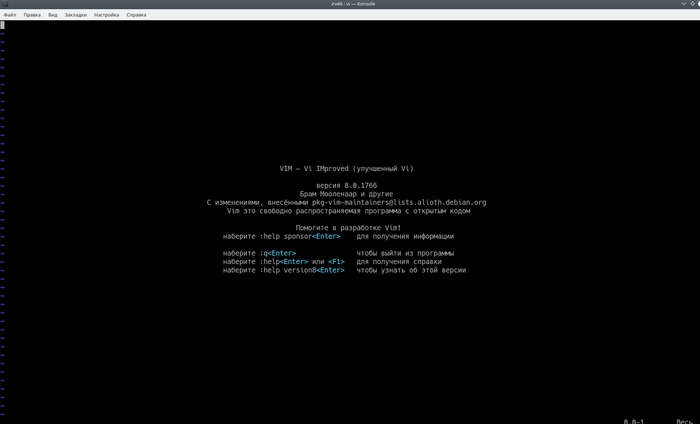
Task: Maximize window using the diamond icon
Action: [x=692, y=4]
